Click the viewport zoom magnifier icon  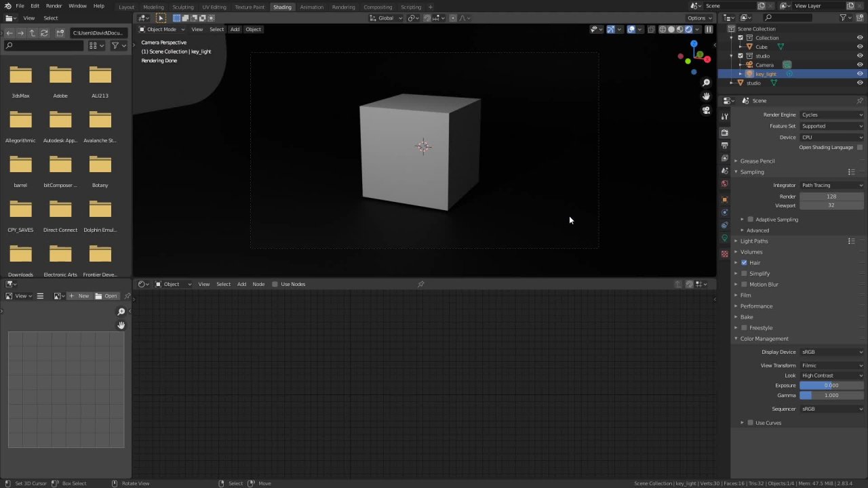(x=706, y=83)
